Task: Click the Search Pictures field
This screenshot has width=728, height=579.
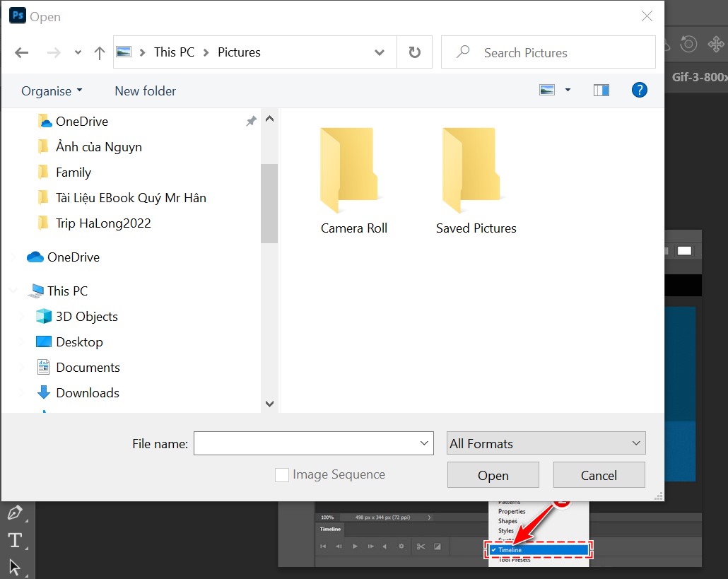Action: coord(558,52)
